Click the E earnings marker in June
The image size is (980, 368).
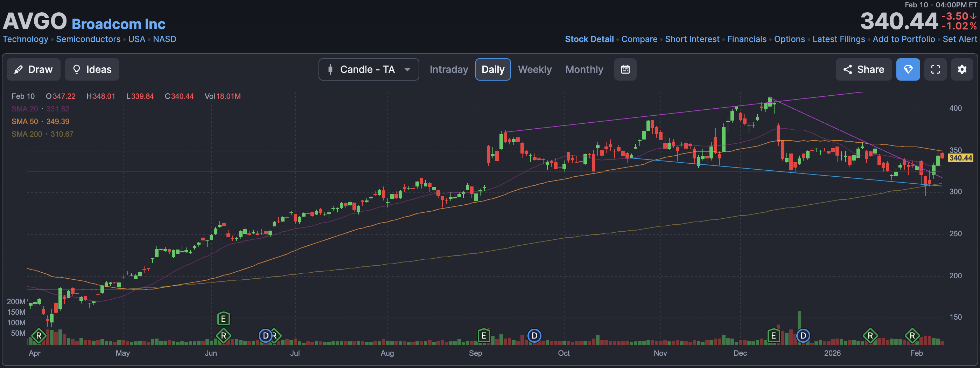(223, 319)
